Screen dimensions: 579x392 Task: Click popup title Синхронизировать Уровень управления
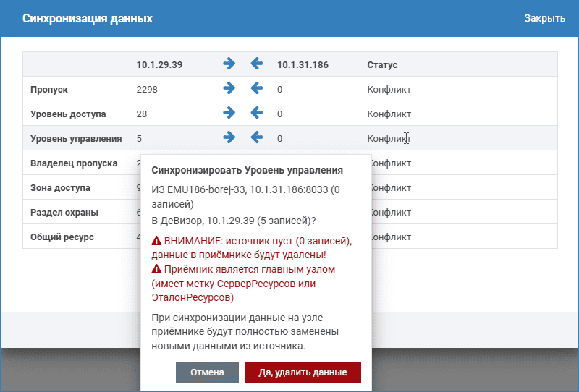(x=248, y=170)
